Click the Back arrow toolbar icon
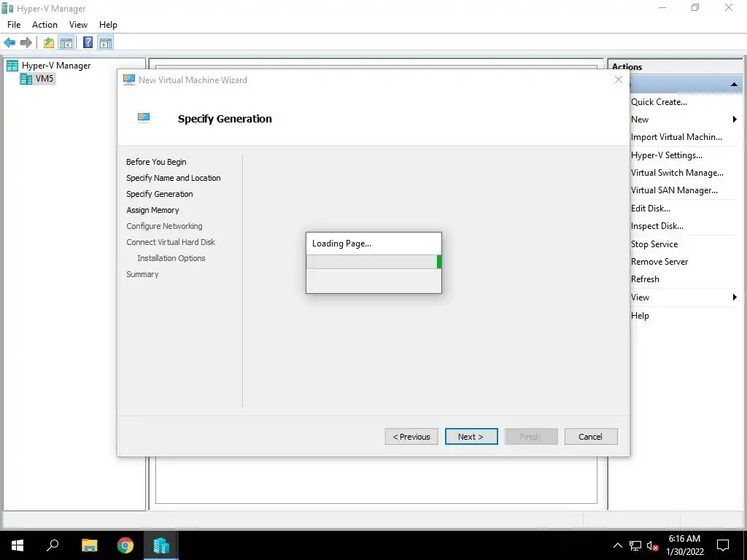Viewport: 747px width, 560px height. (9, 43)
